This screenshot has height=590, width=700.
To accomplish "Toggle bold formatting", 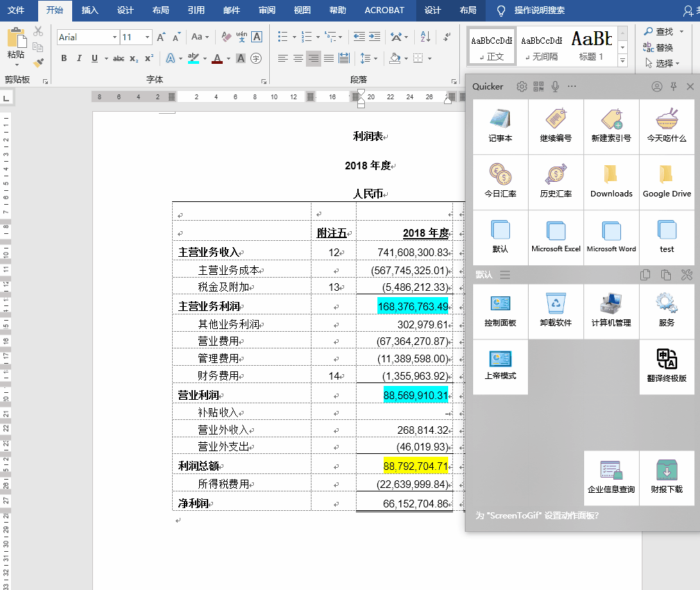I will (x=64, y=58).
